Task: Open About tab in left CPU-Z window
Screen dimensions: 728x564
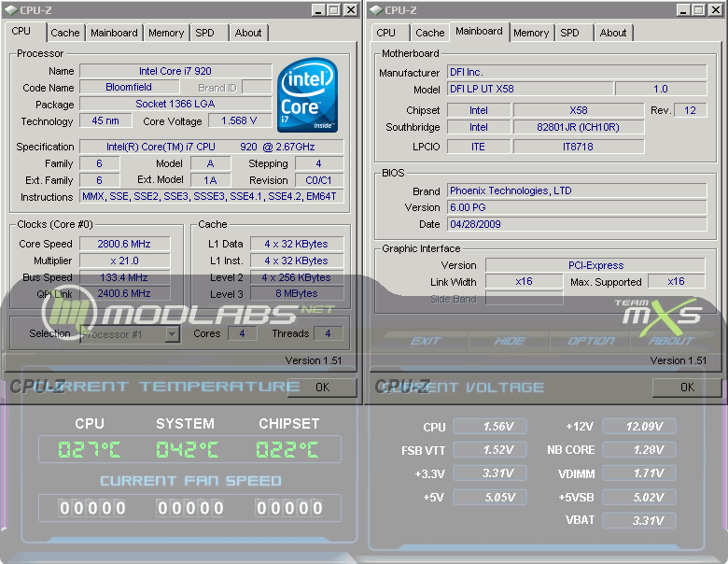Action: 248,33
